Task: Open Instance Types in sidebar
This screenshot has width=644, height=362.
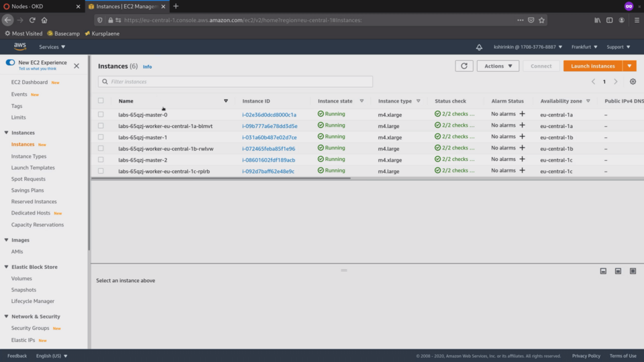Action: tap(29, 156)
